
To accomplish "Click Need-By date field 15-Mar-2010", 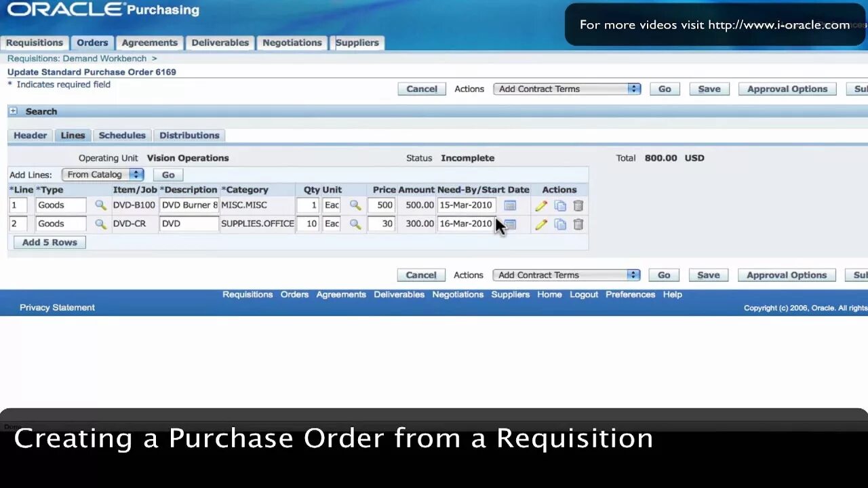I will (x=467, y=205).
